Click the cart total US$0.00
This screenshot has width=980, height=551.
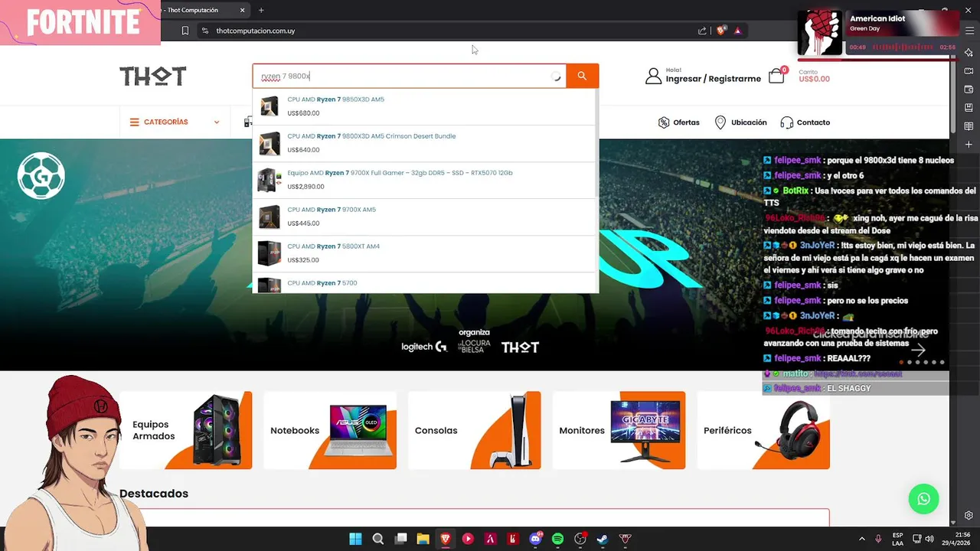click(x=814, y=79)
